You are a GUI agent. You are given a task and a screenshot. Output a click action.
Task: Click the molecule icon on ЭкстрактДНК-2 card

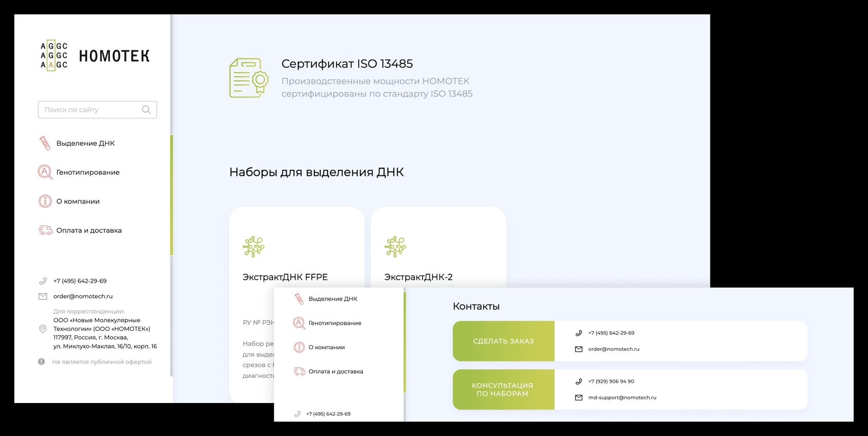395,247
